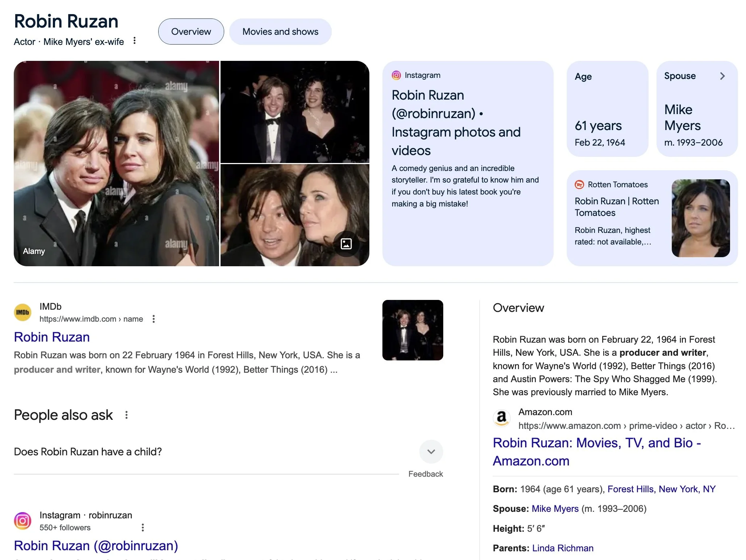This screenshot has height=560, width=746.
Task: Open Robin Ruzan IMDb result link
Action: pos(52,337)
